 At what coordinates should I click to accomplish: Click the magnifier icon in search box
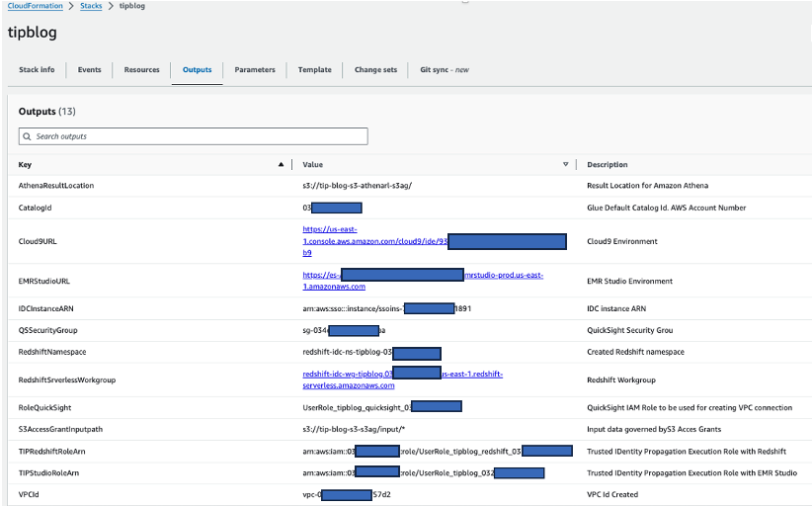(27, 136)
